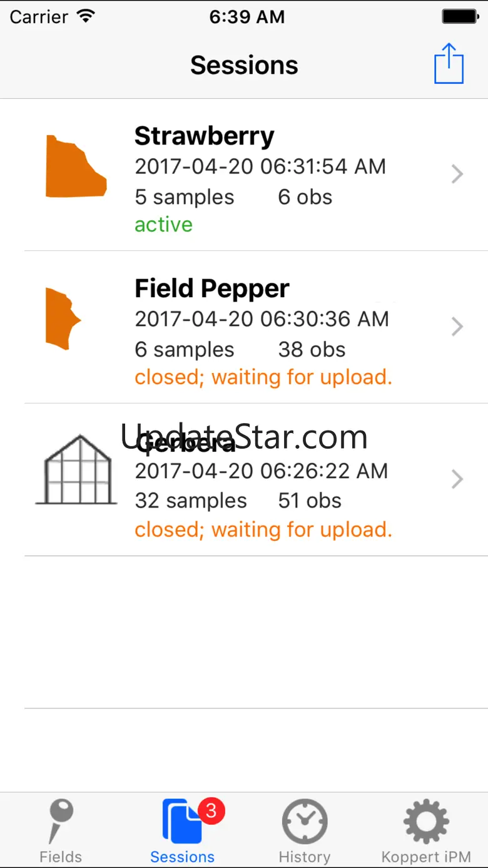Viewport: 488px width, 868px height.
Task: Tap the share/export icon
Action: click(449, 63)
